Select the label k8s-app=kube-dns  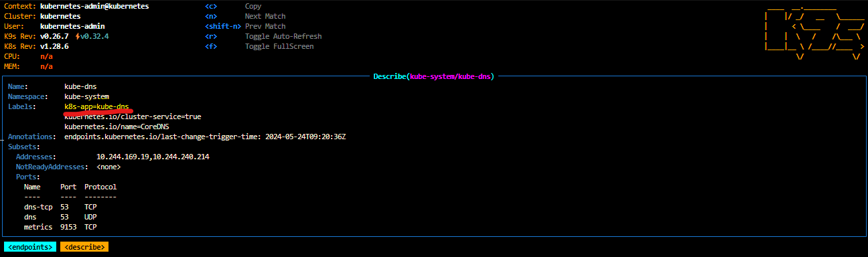click(96, 106)
